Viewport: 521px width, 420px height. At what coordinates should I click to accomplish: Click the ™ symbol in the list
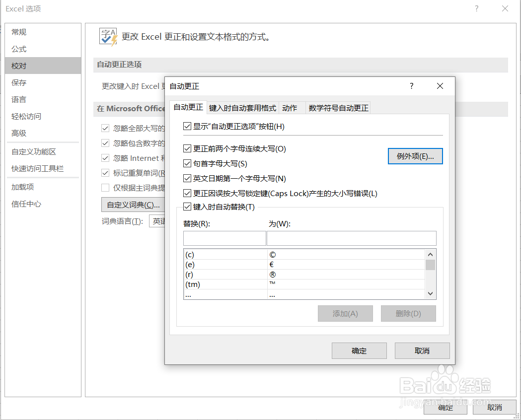[x=273, y=283]
